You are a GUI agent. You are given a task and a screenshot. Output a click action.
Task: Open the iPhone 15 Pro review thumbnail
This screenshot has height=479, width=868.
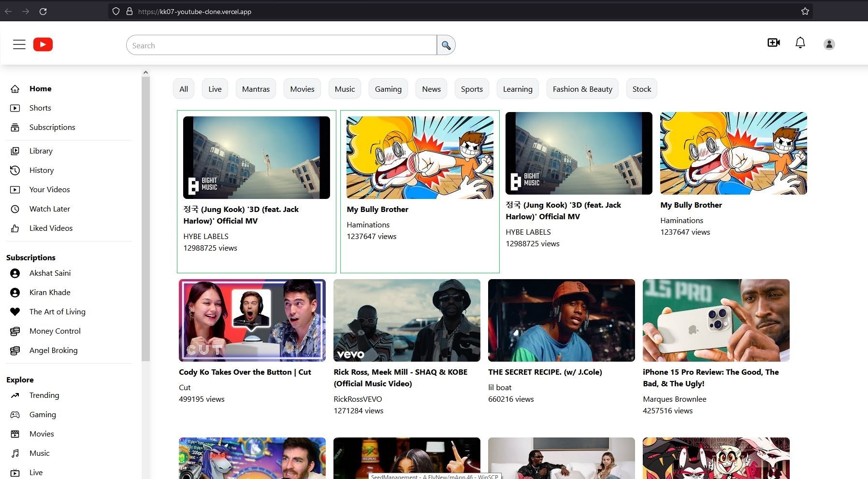click(716, 320)
